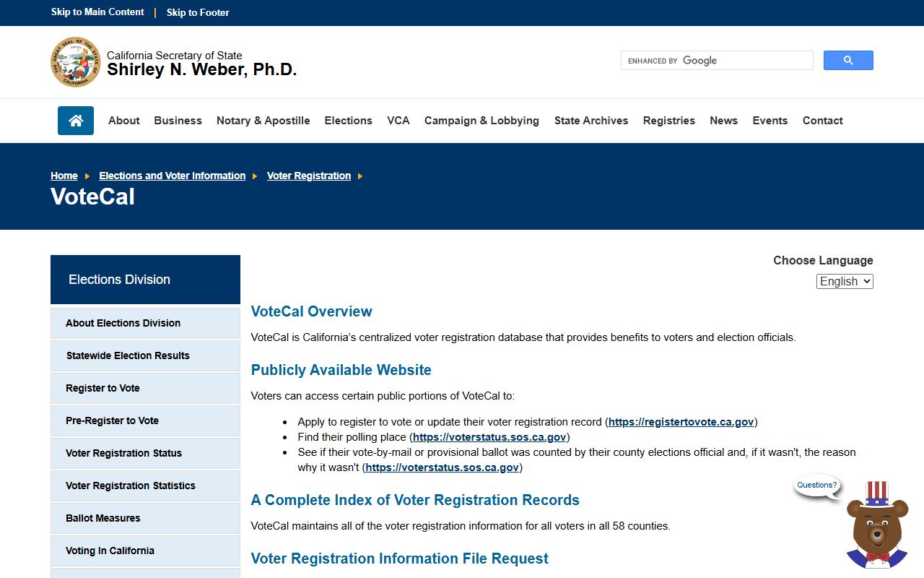This screenshot has height=578, width=924.
Task: Click Shirley N. Weber, Ph.D. title
Action: coord(202,70)
